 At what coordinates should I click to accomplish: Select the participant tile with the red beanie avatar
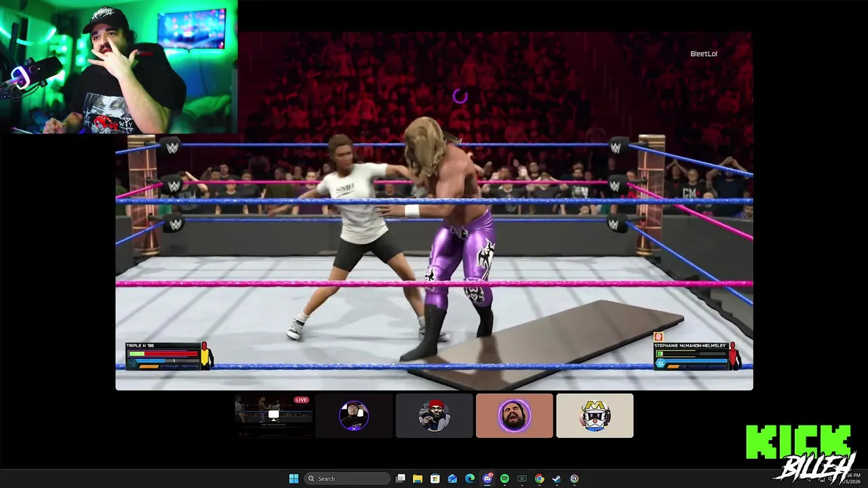click(x=434, y=415)
